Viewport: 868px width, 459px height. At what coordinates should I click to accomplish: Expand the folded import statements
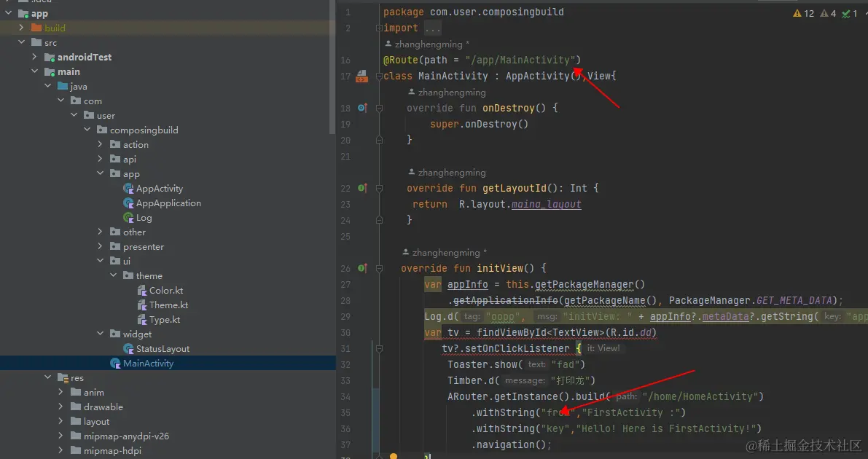click(x=379, y=28)
